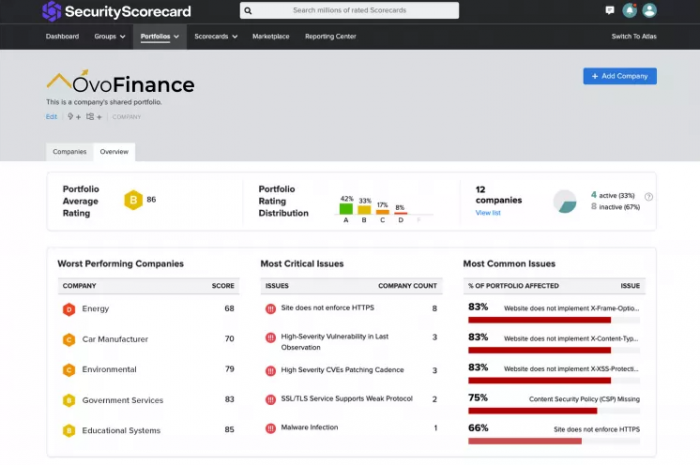Viewport: 700px width, 465px height.
Task: Click alert icon for High-Severity Vulnerability issue
Action: 271,338
